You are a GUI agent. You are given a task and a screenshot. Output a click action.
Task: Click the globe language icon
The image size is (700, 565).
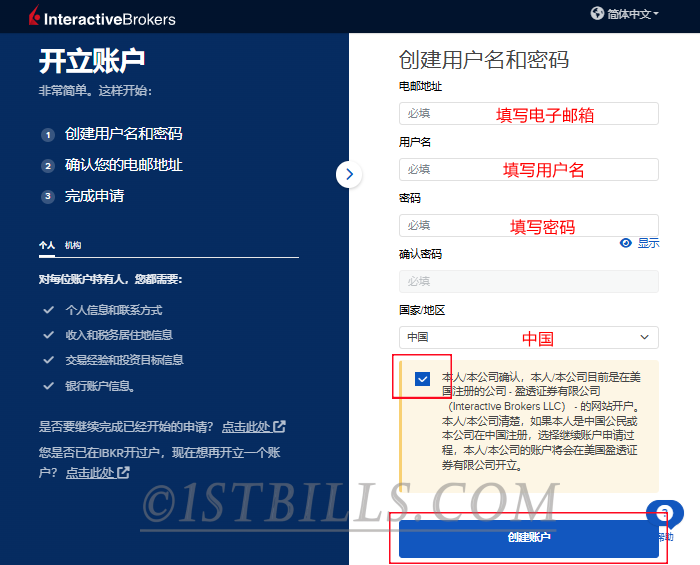[x=598, y=14]
